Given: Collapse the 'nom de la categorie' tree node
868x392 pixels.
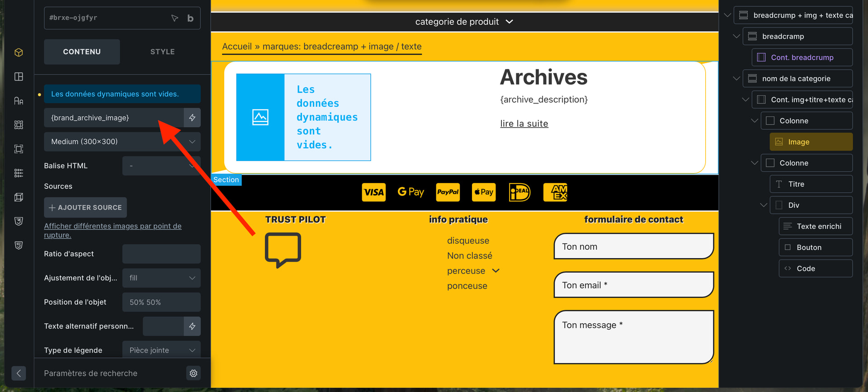Looking at the screenshot, I should [x=736, y=79].
